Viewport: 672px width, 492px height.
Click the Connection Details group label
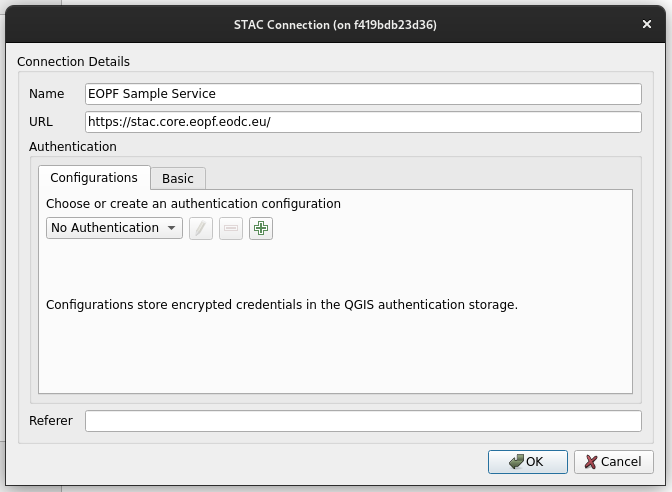coord(74,62)
